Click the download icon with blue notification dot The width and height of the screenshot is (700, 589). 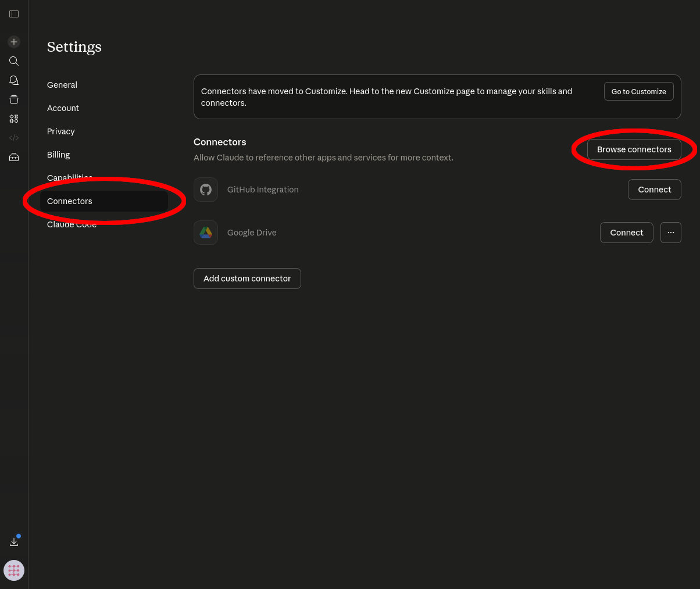click(x=13, y=541)
